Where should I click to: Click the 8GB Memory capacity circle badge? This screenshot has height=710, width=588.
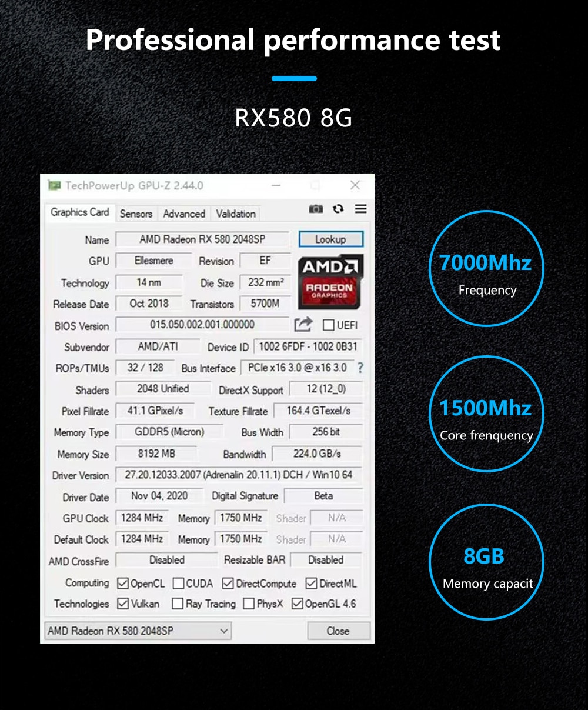tap(486, 562)
